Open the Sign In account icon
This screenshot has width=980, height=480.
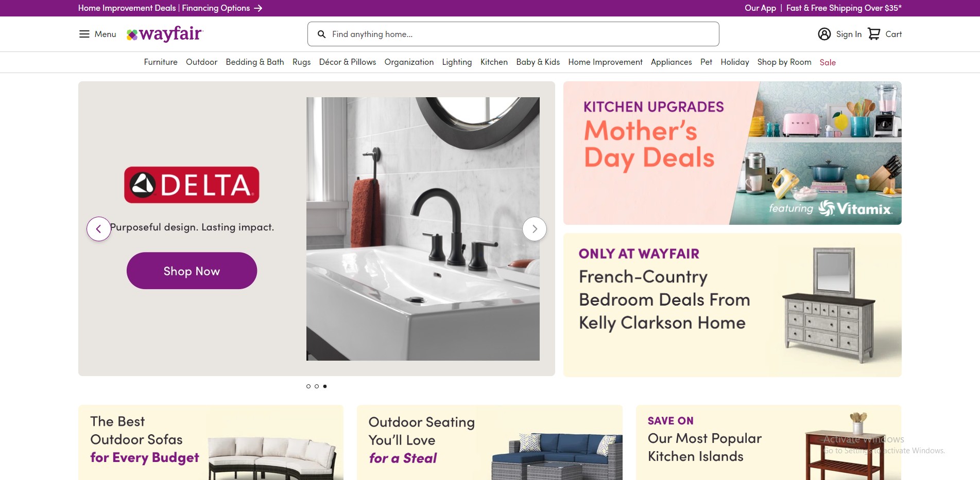pyautogui.click(x=824, y=34)
